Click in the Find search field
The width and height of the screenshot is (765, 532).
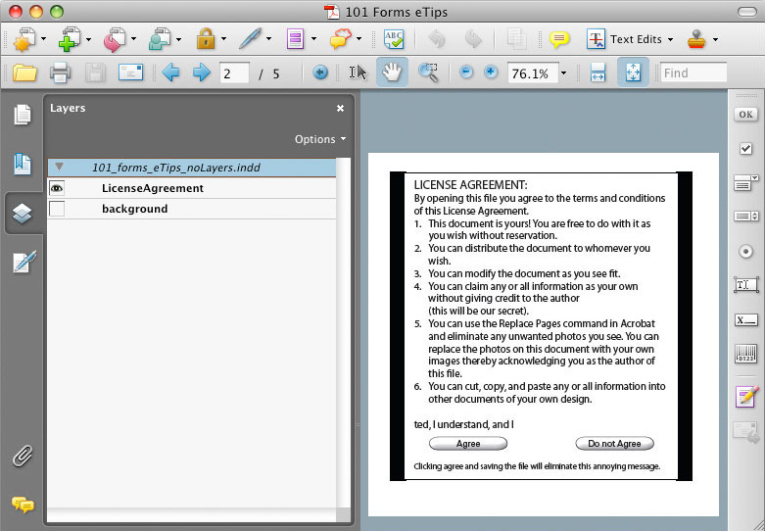pos(693,73)
